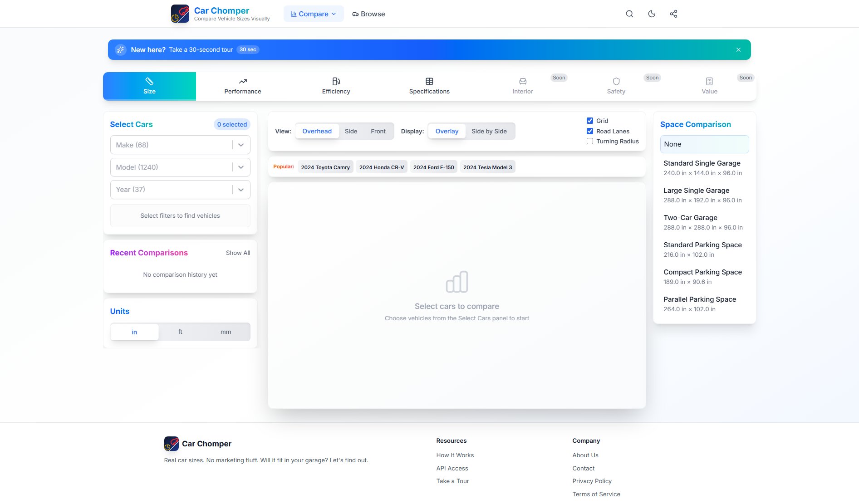The width and height of the screenshot is (859, 504).
Task: Open Terms of Service footer link
Action: point(596,494)
